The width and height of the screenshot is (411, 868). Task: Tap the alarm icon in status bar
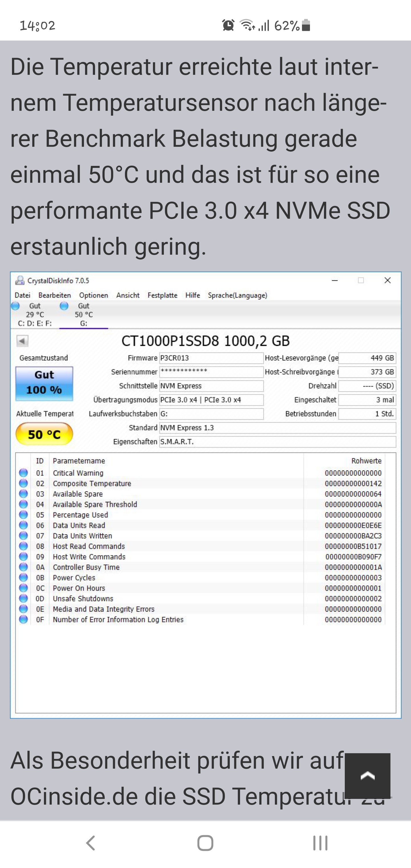click(228, 25)
